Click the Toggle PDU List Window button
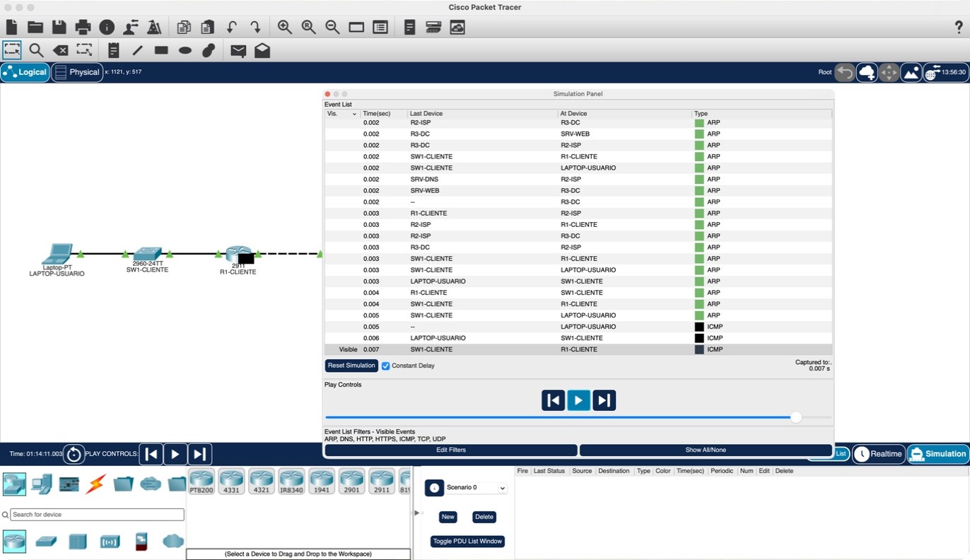This screenshot has height=560, width=970. (467, 542)
